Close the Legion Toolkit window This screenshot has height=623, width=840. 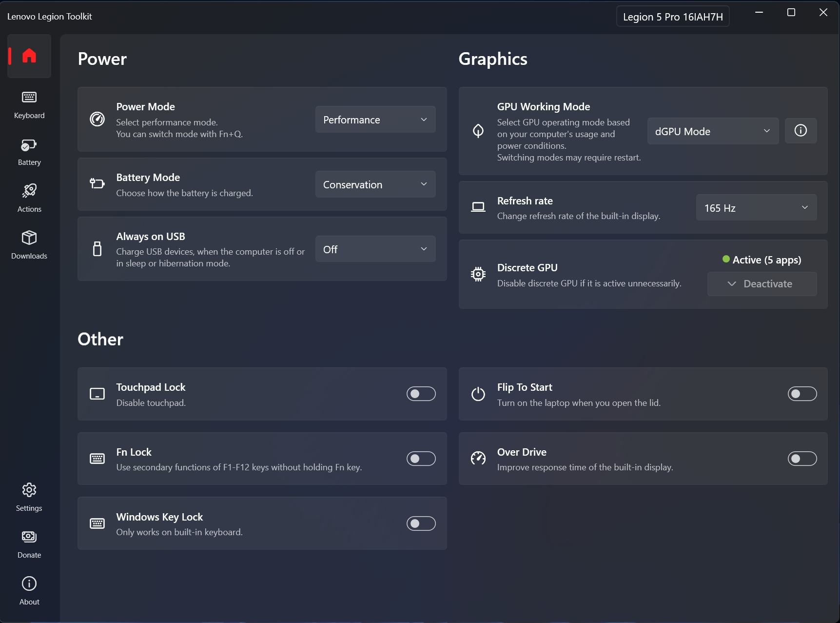pyautogui.click(x=823, y=13)
